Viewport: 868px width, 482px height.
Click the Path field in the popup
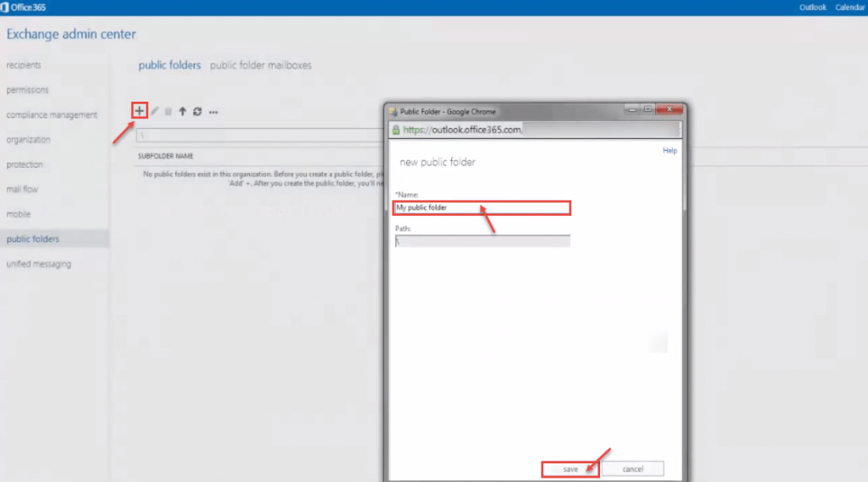click(x=482, y=241)
